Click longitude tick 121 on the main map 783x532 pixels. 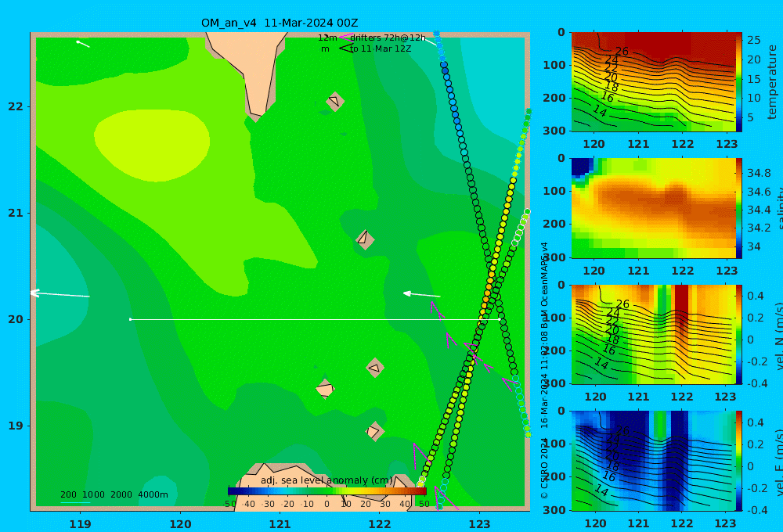(280, 524)
